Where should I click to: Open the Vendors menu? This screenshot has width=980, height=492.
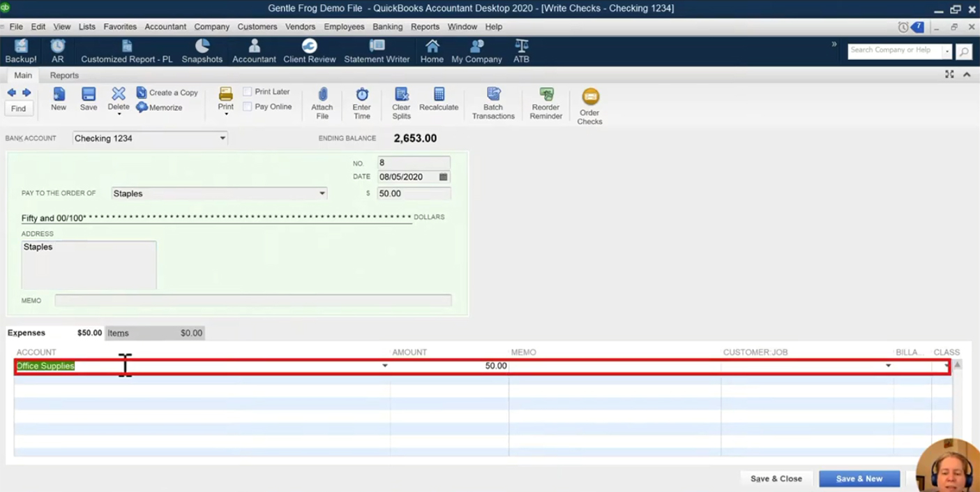[x=300, y=27]
